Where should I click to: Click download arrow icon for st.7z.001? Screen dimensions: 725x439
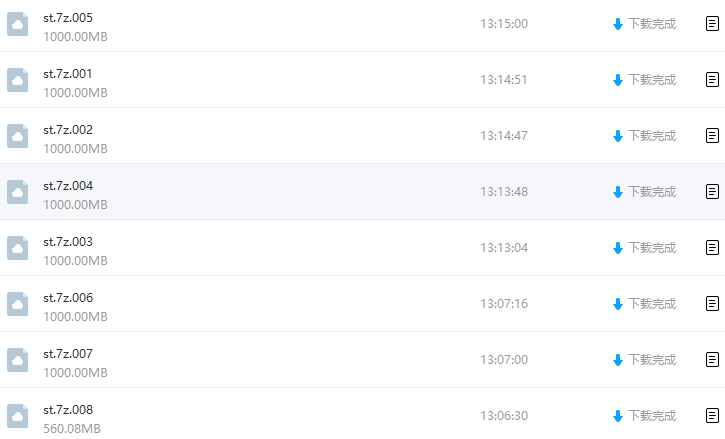617,80
